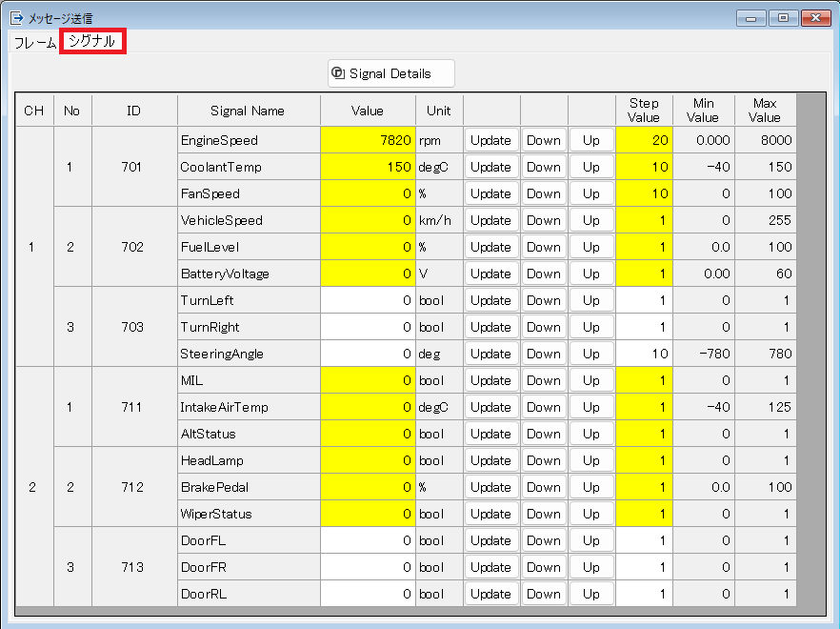Image resolution: width=840 pixels, height=629 pixels.
Task: Select the TurnLeft signal name cell
Action: click(248, 300)
